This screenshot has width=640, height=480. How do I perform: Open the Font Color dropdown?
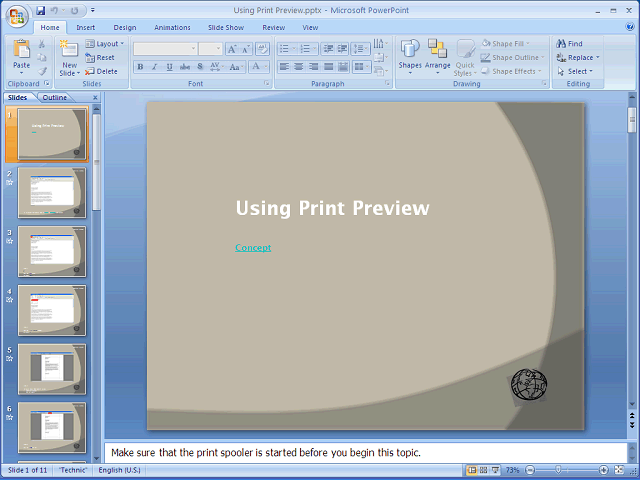click(259, 67)
